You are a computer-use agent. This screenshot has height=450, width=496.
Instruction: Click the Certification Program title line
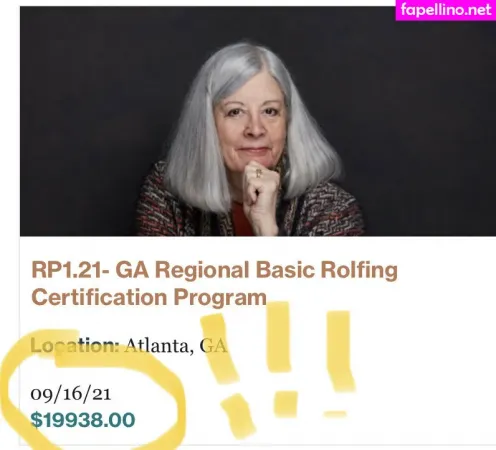click(x=149, y=297)
